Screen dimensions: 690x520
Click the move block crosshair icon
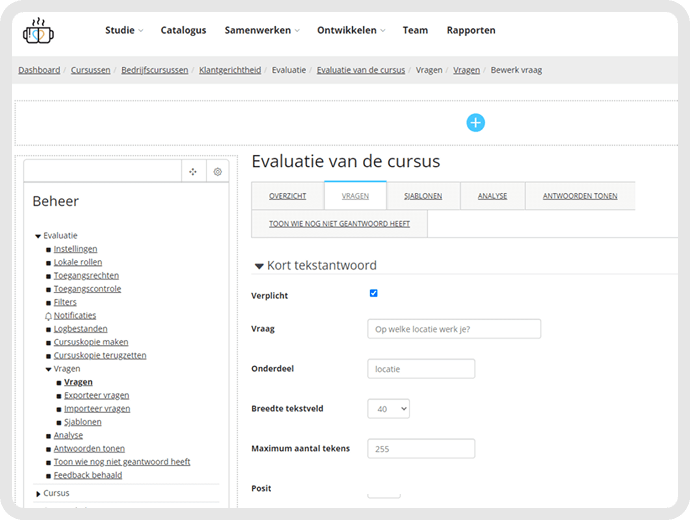click(193, 172)
